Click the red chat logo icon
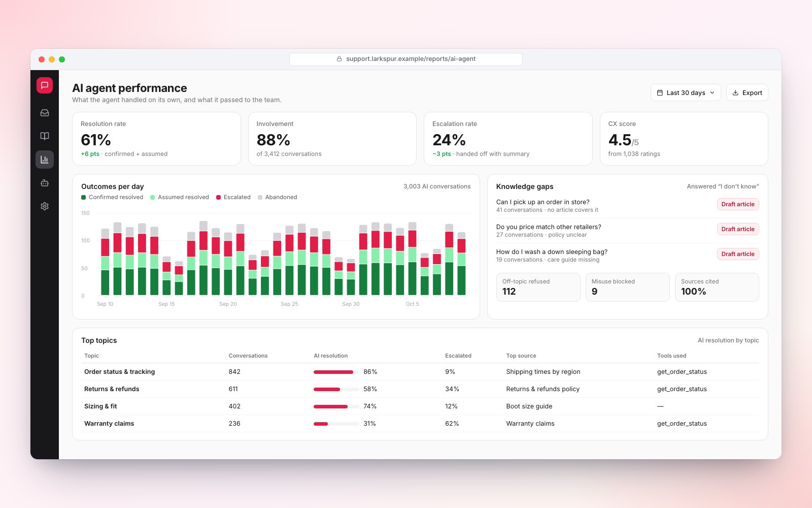This screenshot has height=508, width=812. pos(45,85)
